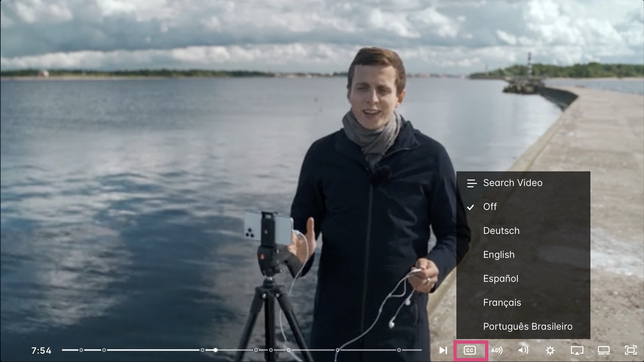Click the current playhead position dot
Screen dimensions: 644x362
click(x=216, y=350)
